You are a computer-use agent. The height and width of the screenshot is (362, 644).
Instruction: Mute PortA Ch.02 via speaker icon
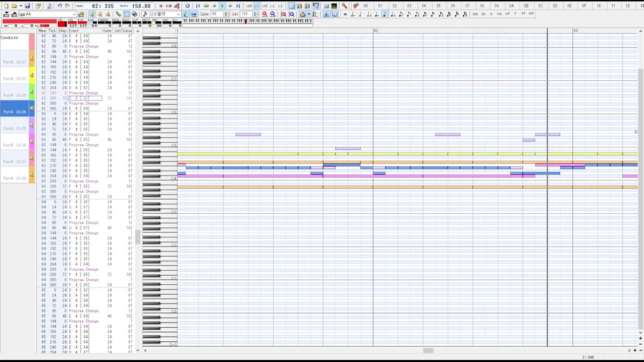click(x=32, y=76)
